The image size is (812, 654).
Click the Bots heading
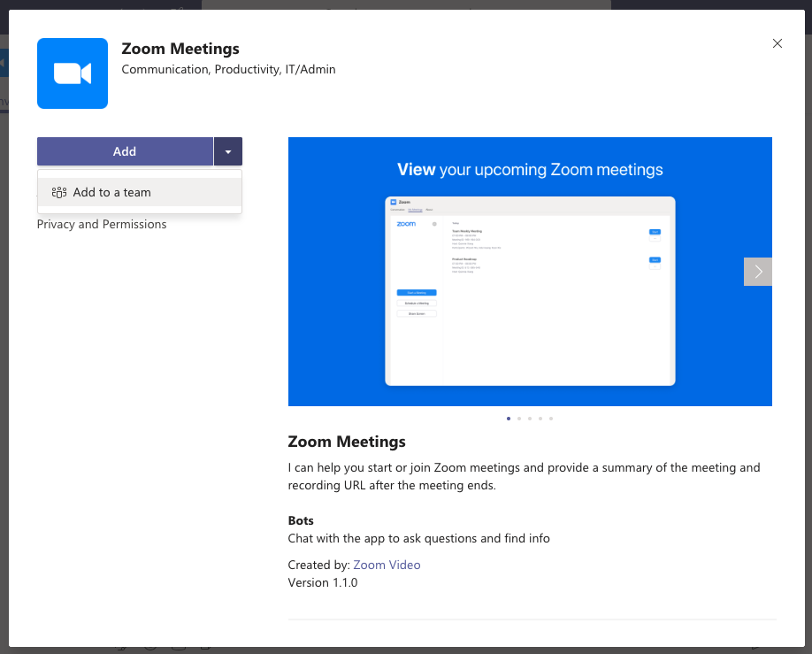click(301, 520)
